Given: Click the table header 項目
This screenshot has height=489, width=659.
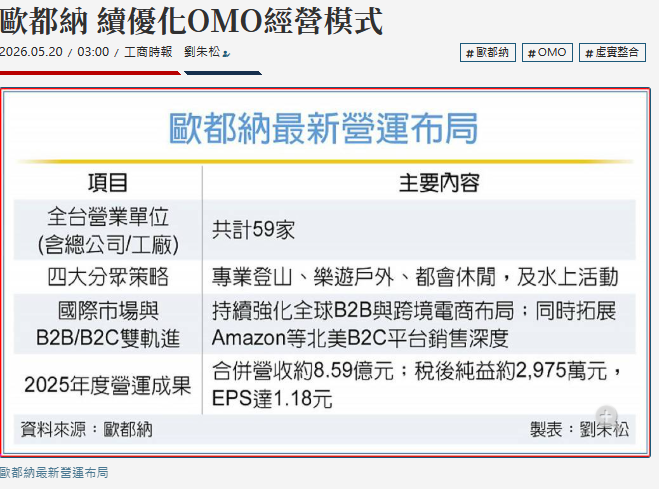Looking at the screenshot, I should pyautogui.click(x=108, y=183).
